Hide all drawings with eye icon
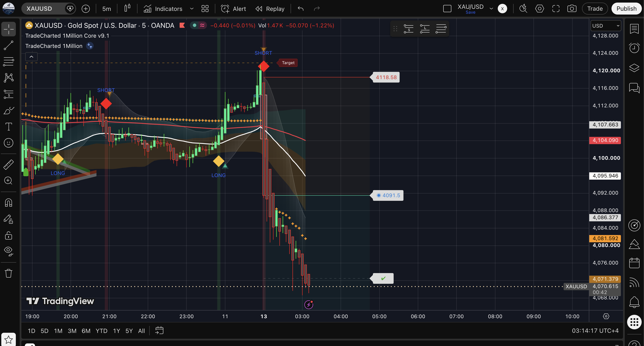This screenshot has height=346, width=644. coord(9,251)
